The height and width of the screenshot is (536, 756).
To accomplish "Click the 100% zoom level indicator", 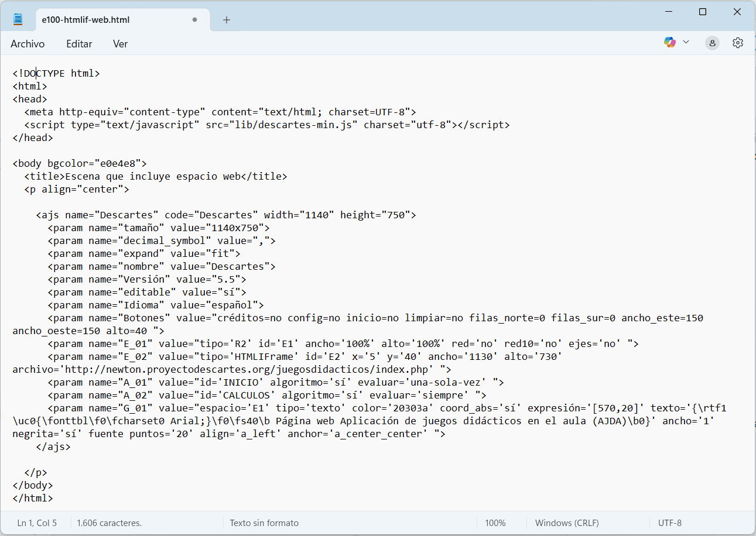I will coord(495,523).
